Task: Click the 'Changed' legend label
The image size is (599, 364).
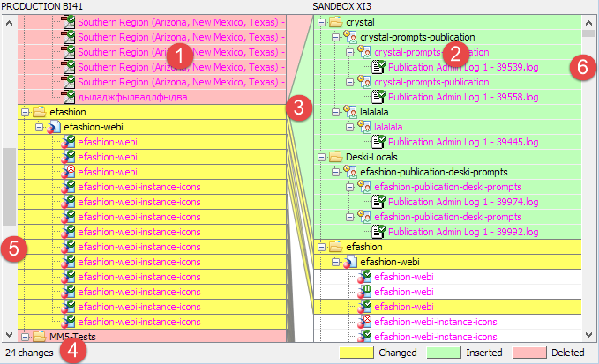Action: point(398,353)
